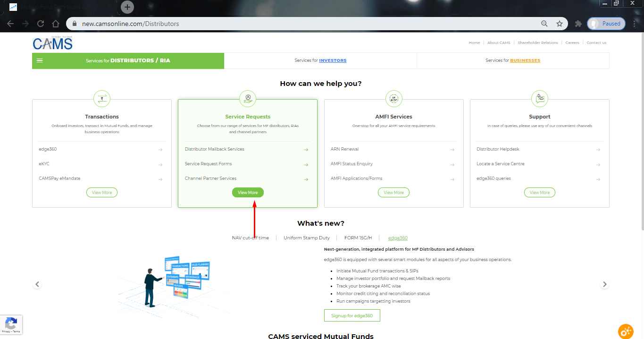Click View More under AMFI Services
Screen dimensions: 644x339
click(393, 193)
